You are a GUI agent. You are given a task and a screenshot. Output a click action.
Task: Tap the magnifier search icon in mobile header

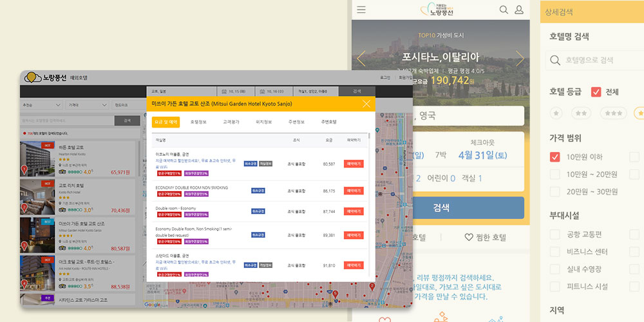[x=504, y=10]
